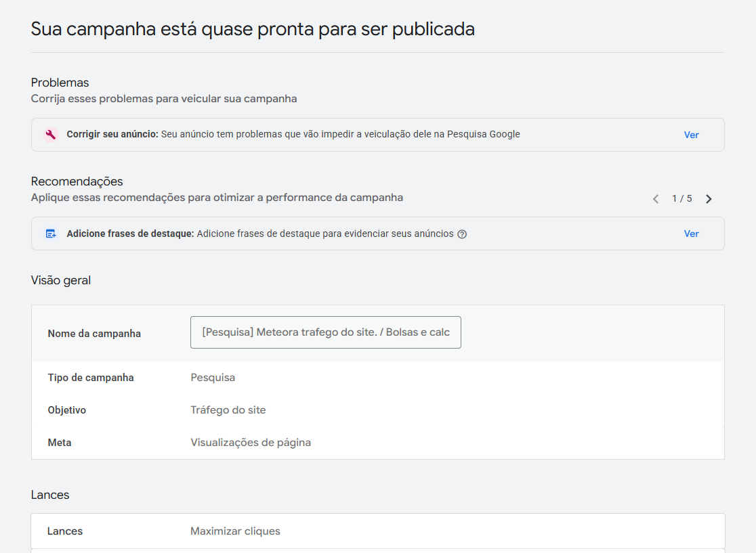Click the 'Pesquisa' campaign type value

click(213, 378)
